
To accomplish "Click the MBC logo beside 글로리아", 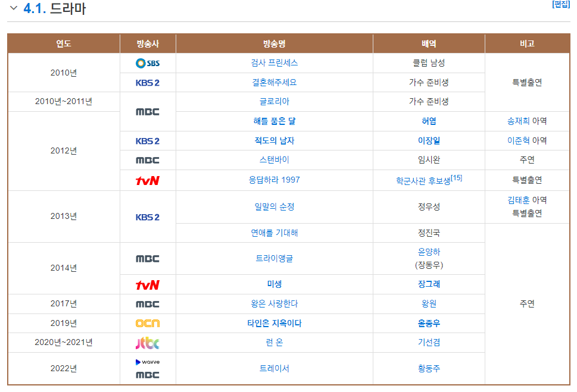I will click(x=148, y=112).
